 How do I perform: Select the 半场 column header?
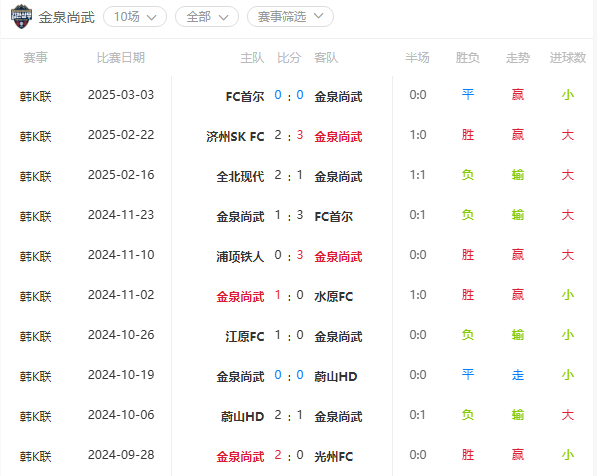417,58
